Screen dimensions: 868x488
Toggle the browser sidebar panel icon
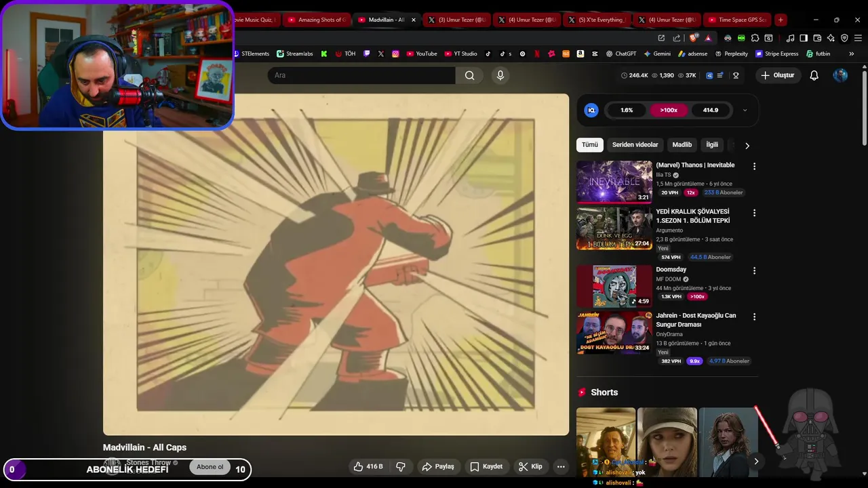pos(803,38)
